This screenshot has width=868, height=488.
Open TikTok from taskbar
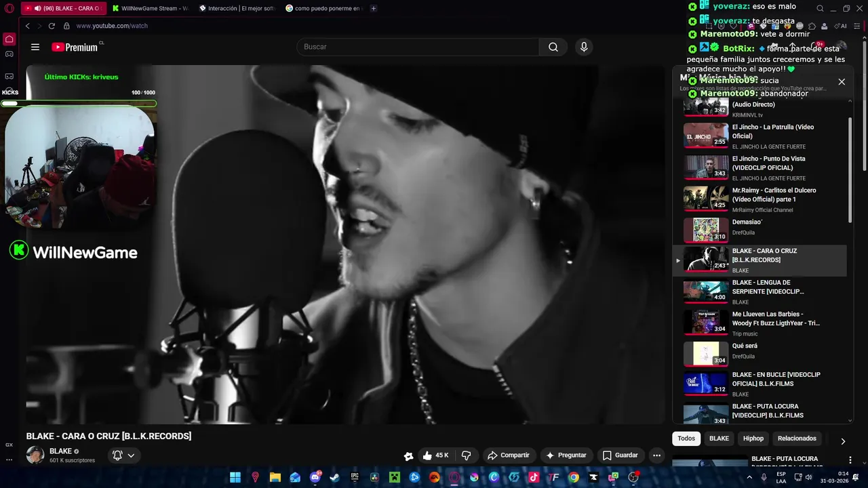click(x=534, y=477)
